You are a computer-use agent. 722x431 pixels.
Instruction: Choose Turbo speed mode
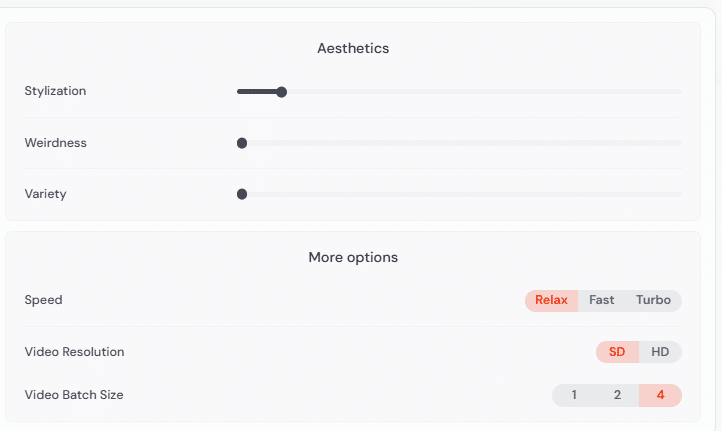point(653,300)
